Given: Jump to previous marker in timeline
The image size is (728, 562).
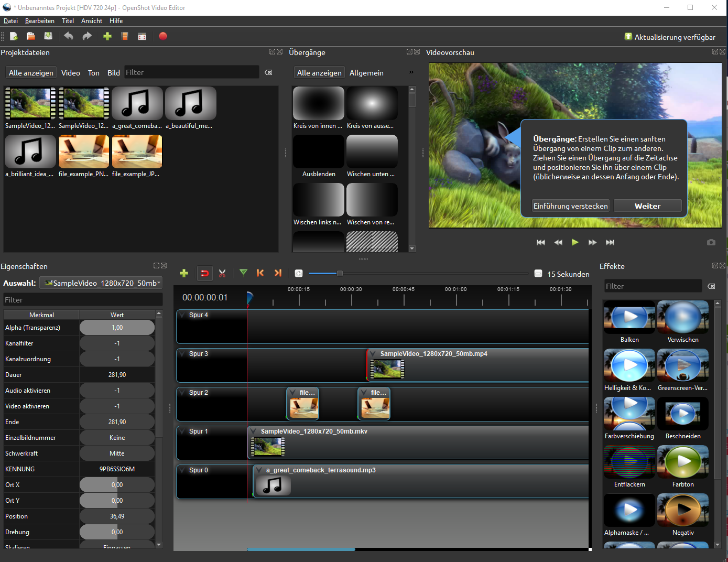Looking at the screenshot, I should click(x=260, y=273).
